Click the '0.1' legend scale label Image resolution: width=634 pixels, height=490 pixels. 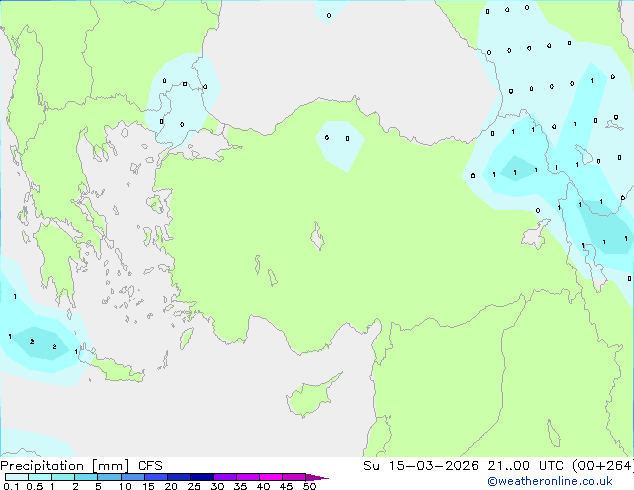click(x=11, y=486)
